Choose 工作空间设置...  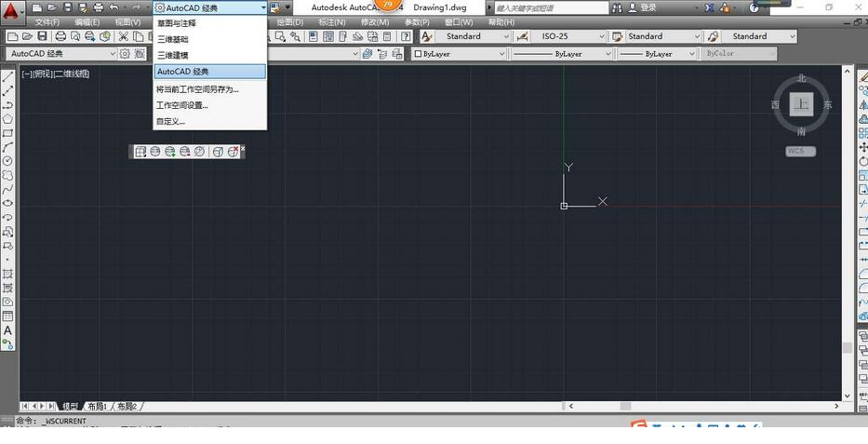tap(210, 105)
